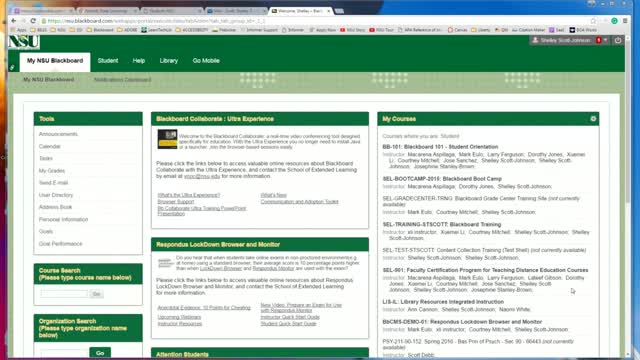Switch to Go Mobile tab

(x=206, y=60)
